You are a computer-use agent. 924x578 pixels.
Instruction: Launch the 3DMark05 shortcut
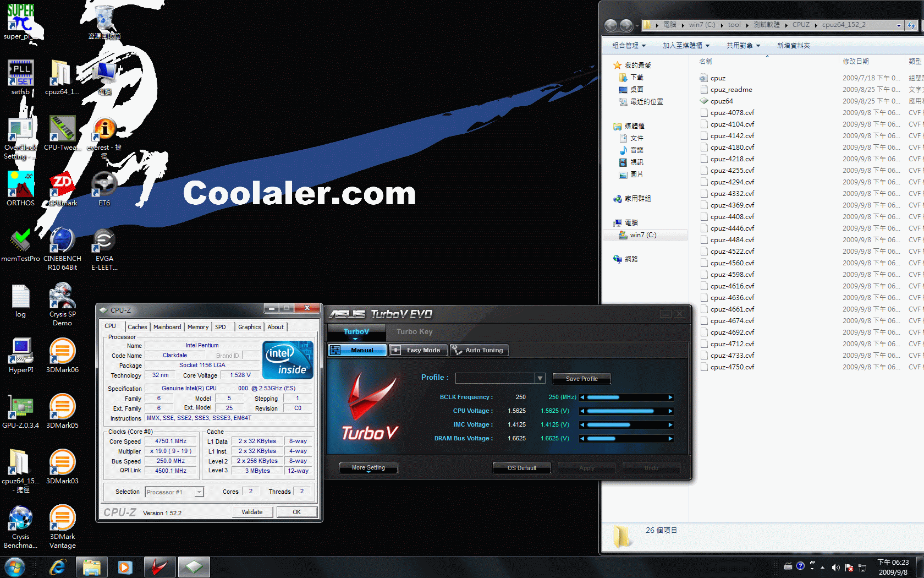(x=62, y=411)
